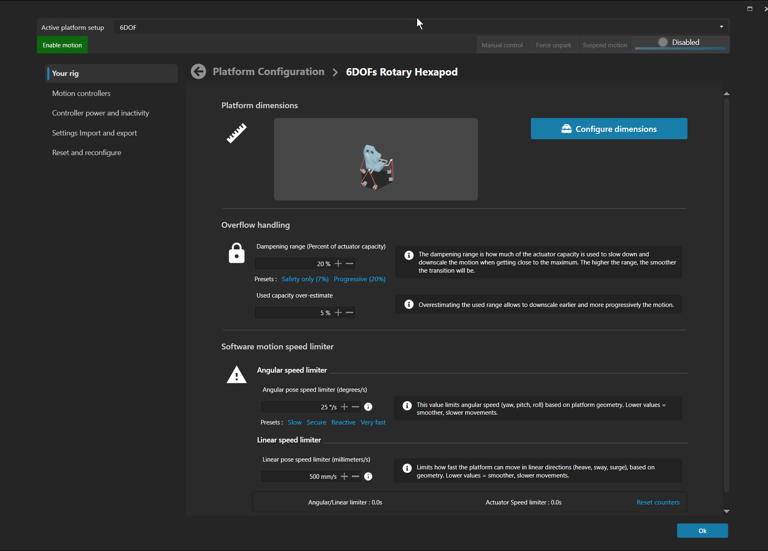Select Your rig in sidebar

[x=112, y=73]
